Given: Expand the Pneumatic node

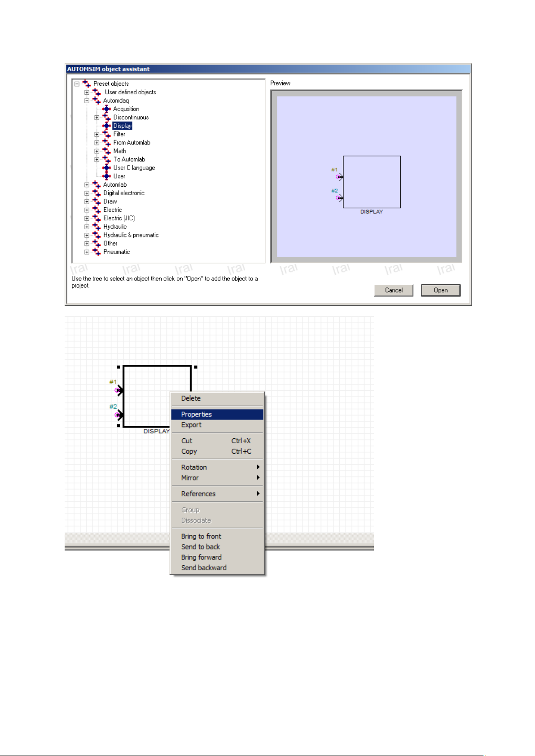Looking at the screenshot, I should tap(87, 252).
